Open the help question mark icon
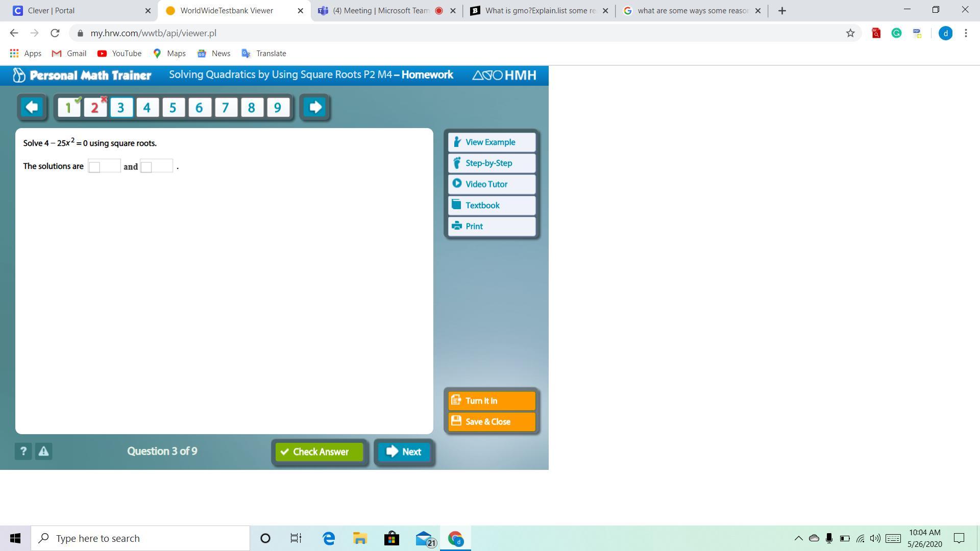The width and height of the screenshot is (980, 551). click(x=23, y=451)
